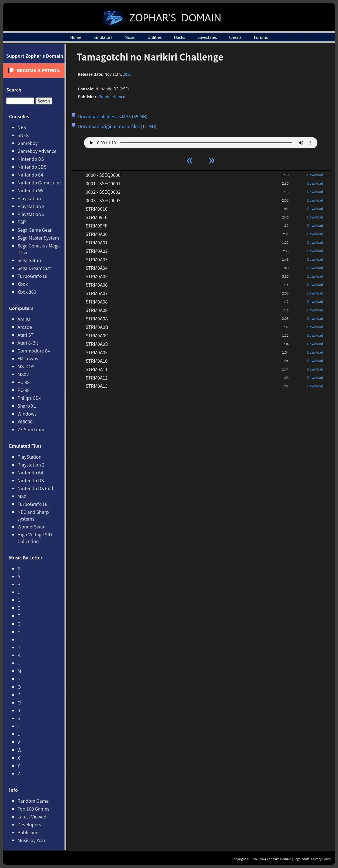338x868 pixels.
Task: Go to previous track with double-left arrow
Action: click(190, 160)
